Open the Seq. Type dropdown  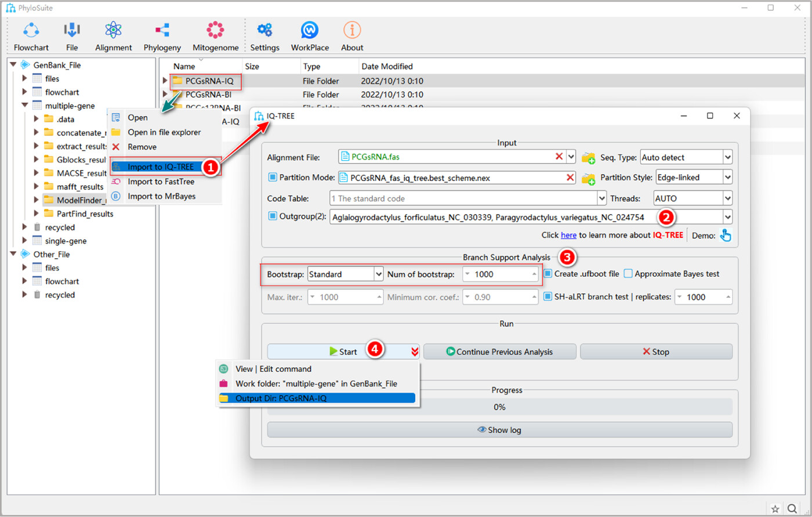pos(686,157)
